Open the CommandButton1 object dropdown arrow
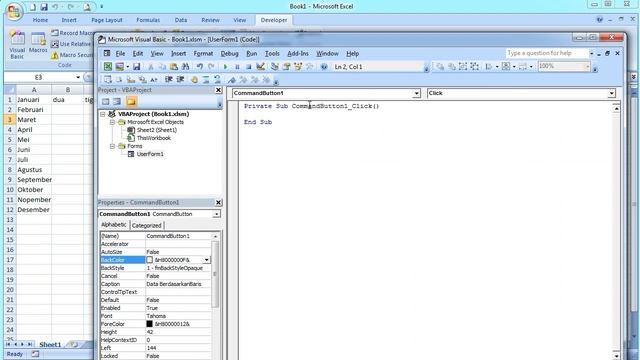640x360 pixels. 416,93
